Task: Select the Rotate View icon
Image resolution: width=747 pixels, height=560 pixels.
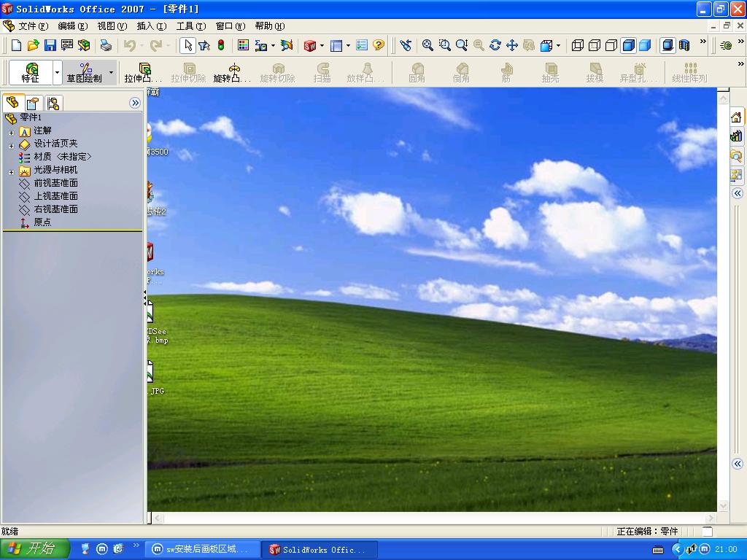Action: point(495,45)
